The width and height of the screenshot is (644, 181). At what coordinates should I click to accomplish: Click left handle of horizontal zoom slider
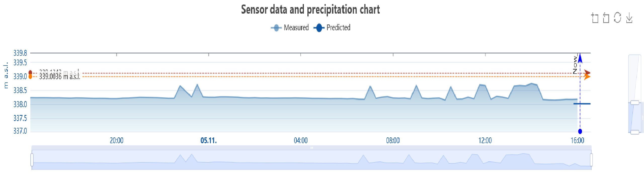(32, 160)
